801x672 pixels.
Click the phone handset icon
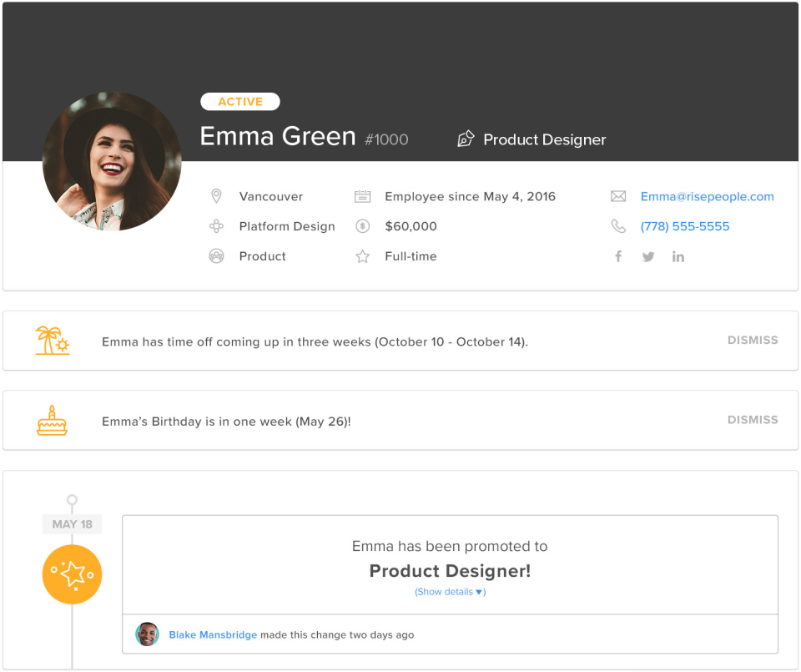[x=618, y=226]
